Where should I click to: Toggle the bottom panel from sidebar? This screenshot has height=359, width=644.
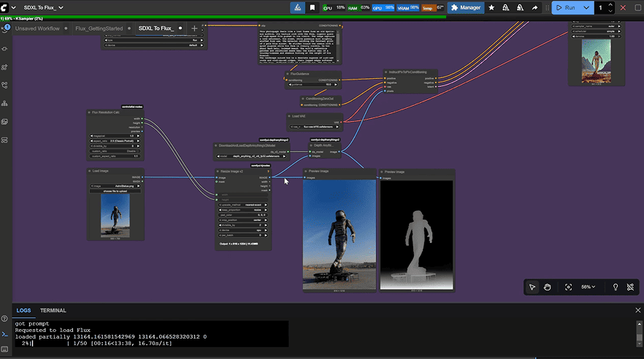[5, 333]
